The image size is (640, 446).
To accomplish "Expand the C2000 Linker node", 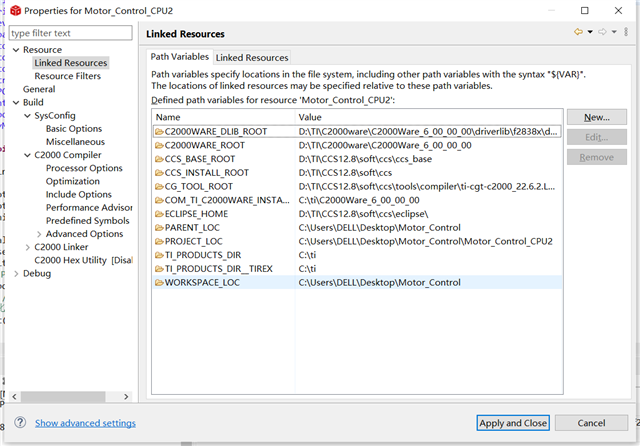I will click(27, 247).
